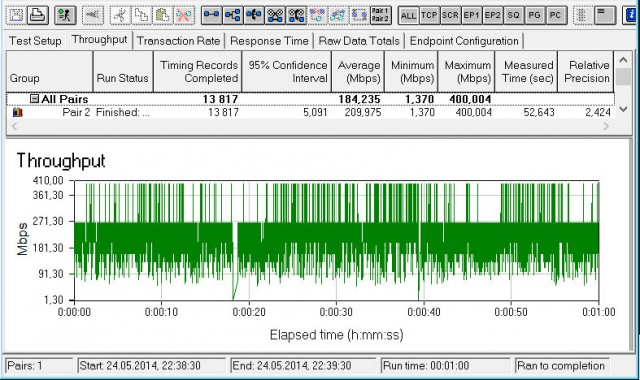Toggle the SCR filter button
The width and height of the screenshot is (640, 380).
[451, 16]
